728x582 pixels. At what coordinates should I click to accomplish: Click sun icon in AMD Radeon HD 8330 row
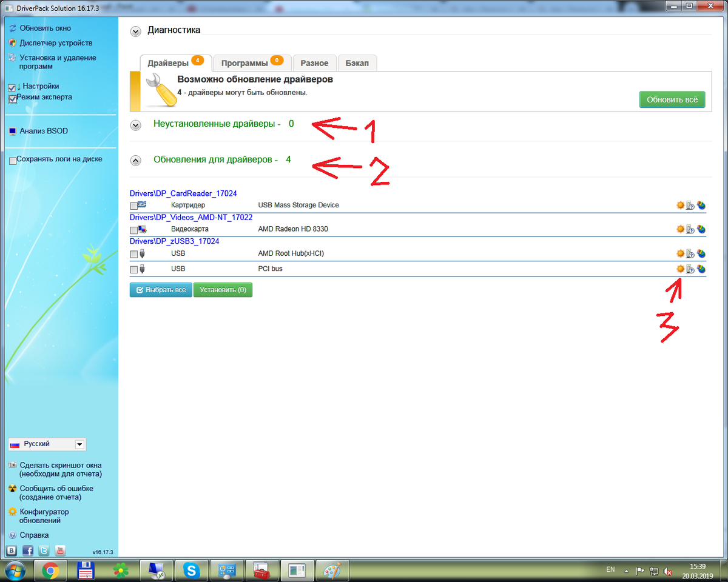tap(680, 229)
